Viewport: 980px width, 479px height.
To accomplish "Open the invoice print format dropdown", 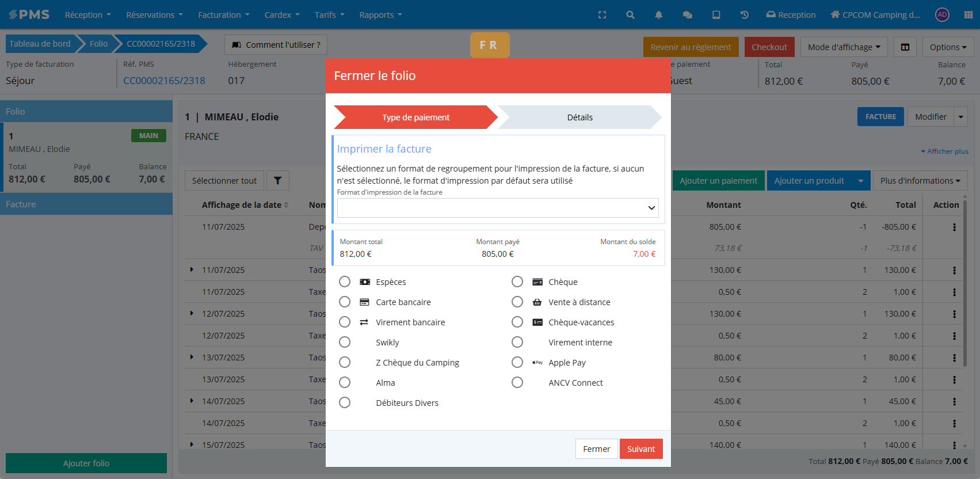I will (x=497, y=208).
